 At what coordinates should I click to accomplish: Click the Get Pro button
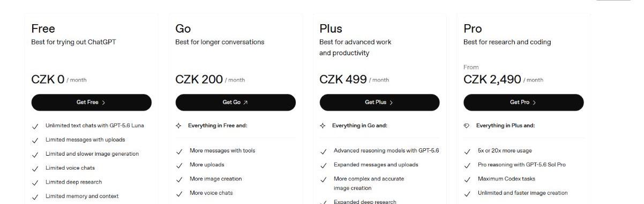tap(523, 102)
